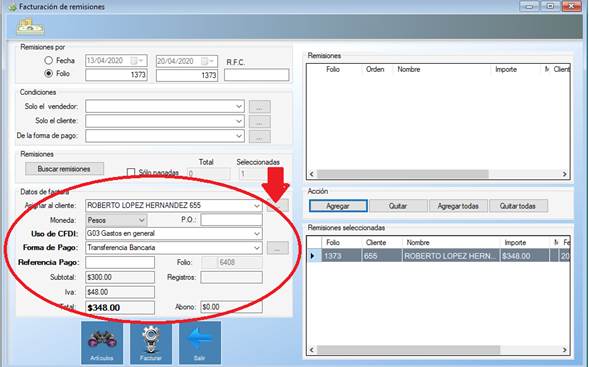Click the Facturar gear icon button
589x367 pixels.
[151, 343]
